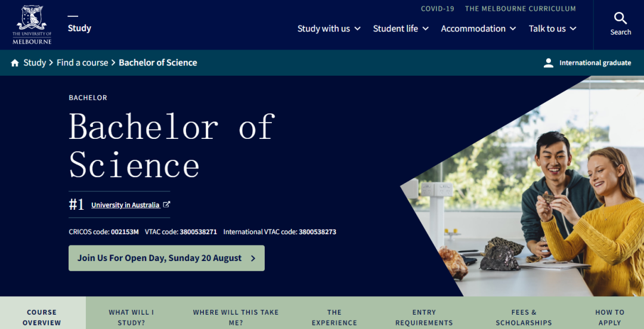This screenshot has height=329, width=644.
Task: Open the Search magnifier icon
Action: (x=620, y=18)
